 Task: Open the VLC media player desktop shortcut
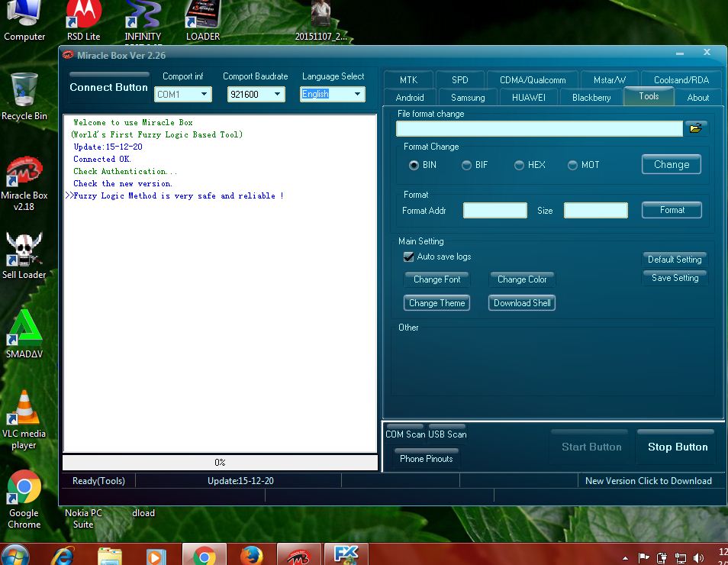tap(24, 421)
